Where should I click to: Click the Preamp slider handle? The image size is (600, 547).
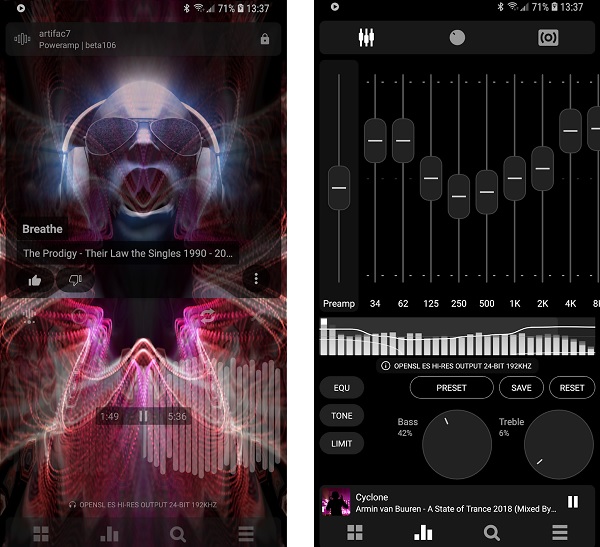(x=339, y=188)
